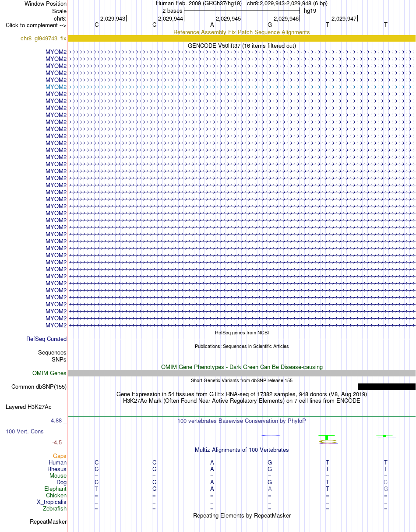Click the Mouse species label
Image resolution: width=416 pixels, height=532 pixels.
pos(58,475)
